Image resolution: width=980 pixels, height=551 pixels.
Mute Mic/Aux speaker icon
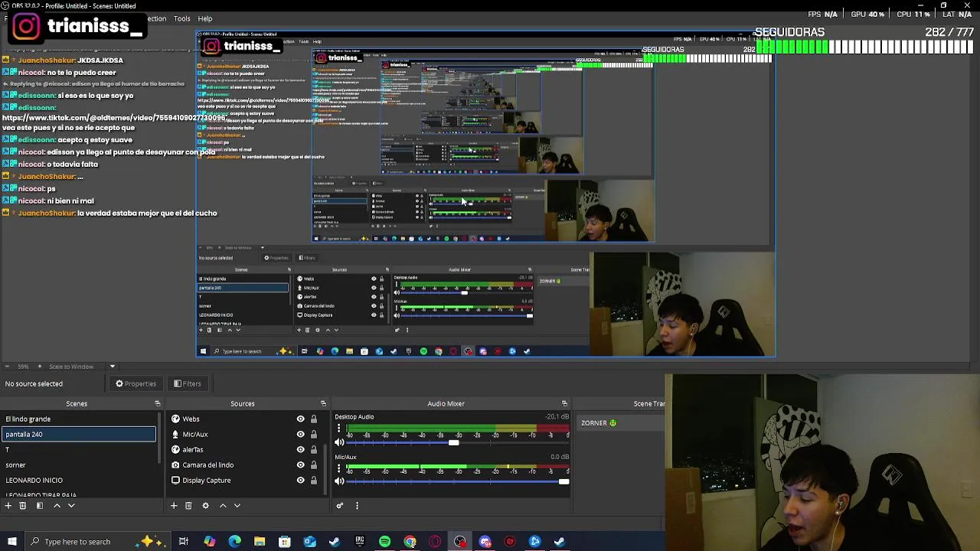[x=340, y=481]
